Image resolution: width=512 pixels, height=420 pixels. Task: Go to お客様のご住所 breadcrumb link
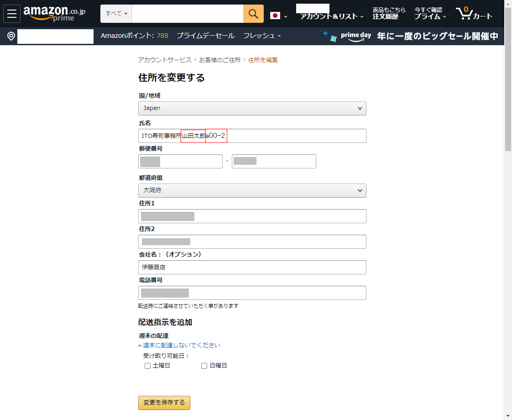pos(219,60)
